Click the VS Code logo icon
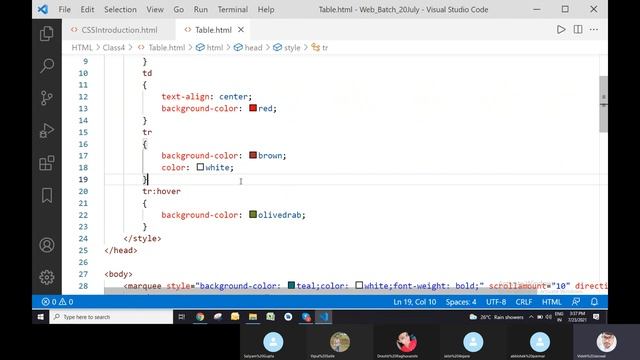 (42, 9)
